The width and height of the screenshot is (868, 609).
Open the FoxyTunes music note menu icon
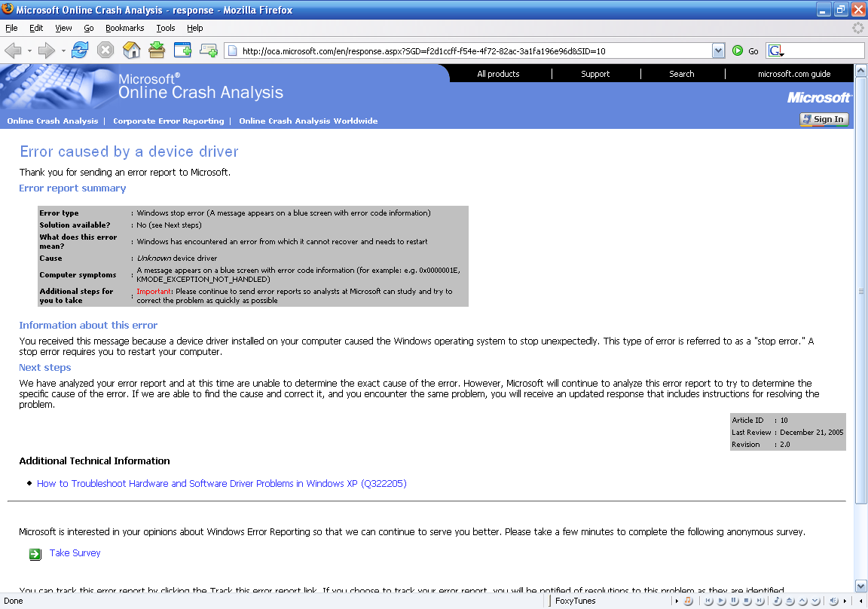point(688,601)
